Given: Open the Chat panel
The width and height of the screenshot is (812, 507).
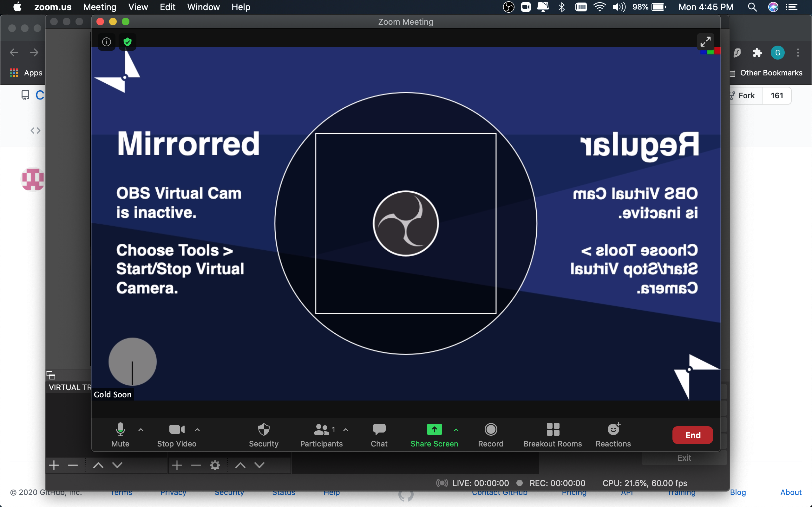Looking at the screenshot, I should (x=378, y=435).
